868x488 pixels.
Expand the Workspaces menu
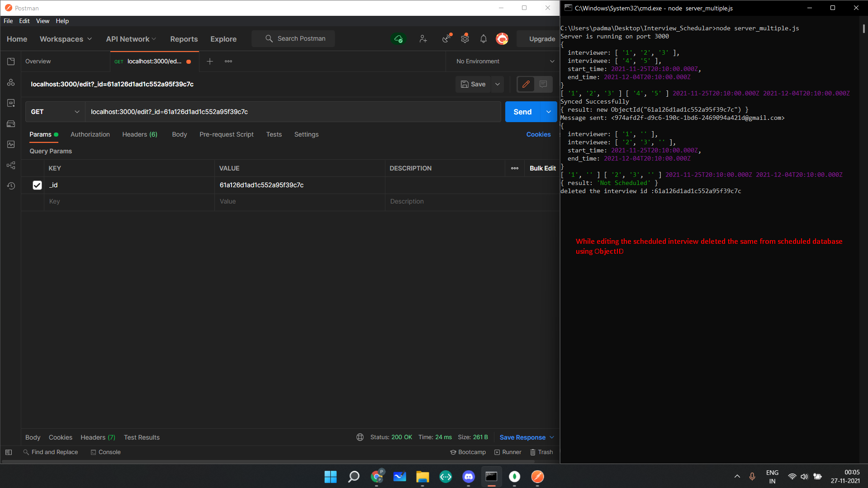[66, 39]
